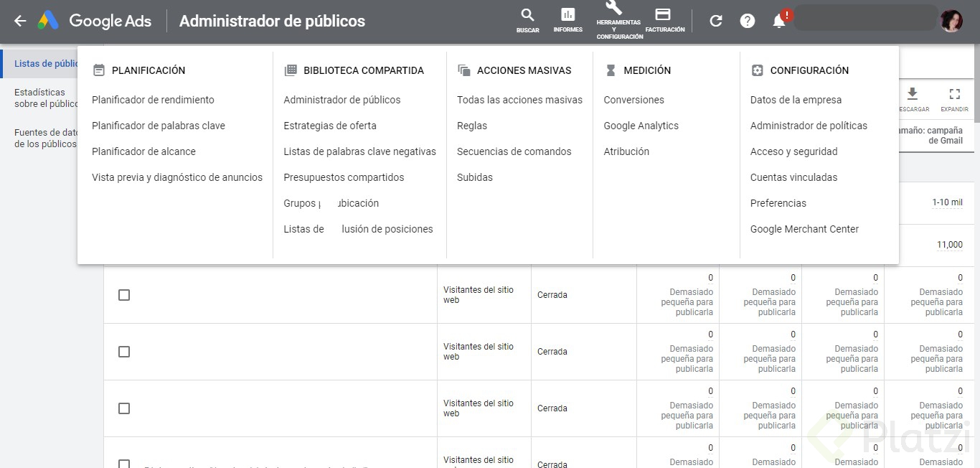Check the third table row checkbox

124,408
